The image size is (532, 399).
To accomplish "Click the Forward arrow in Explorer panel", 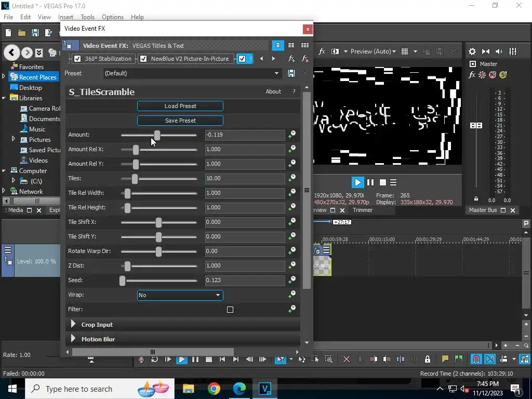I will point(27,52).
